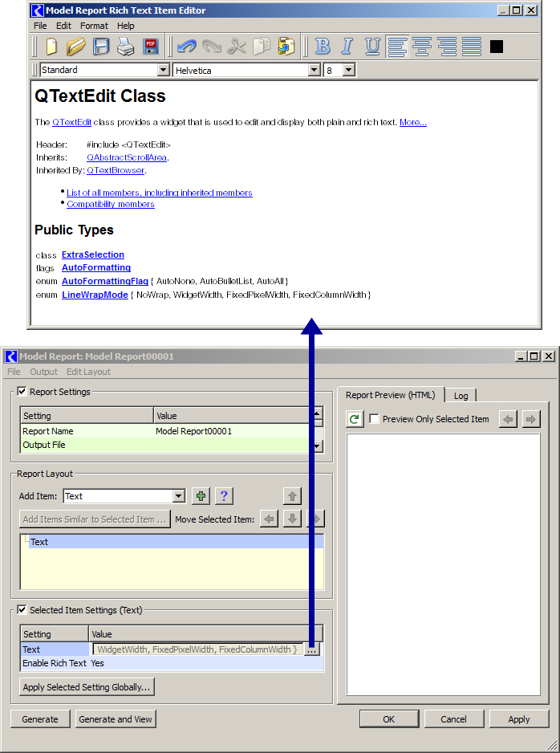Follow the QAbstractScrollArea link
This screenshot has width=560, height=753.
(x=127, y=157)
